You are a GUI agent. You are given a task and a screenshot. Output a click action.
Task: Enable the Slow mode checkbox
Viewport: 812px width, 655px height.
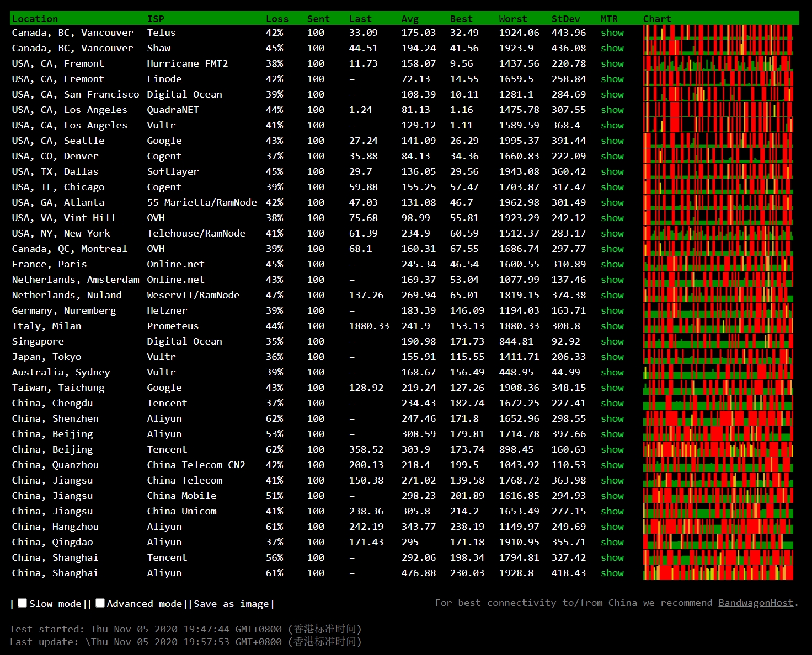22,603
